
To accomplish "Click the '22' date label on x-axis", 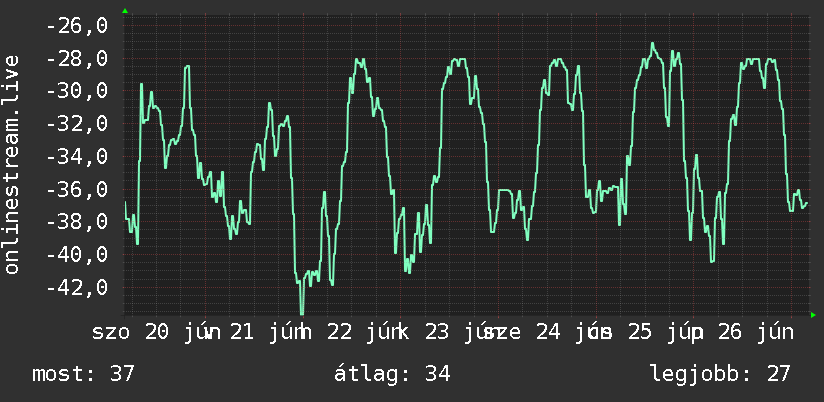I will click(339, 333).
